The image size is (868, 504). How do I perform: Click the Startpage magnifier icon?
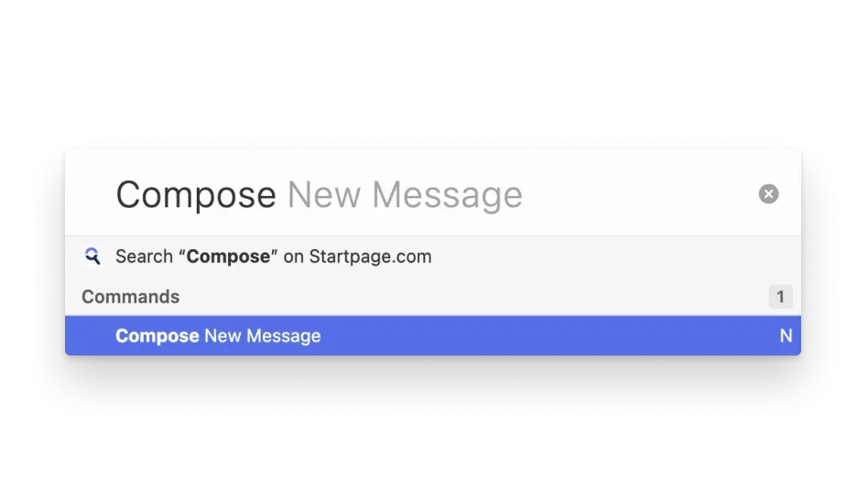[x=92, y=257]
